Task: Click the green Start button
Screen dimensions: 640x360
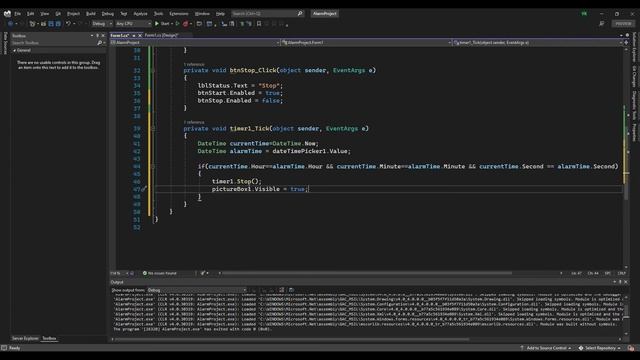Action: pyautogui.click(x=162, y=24)
